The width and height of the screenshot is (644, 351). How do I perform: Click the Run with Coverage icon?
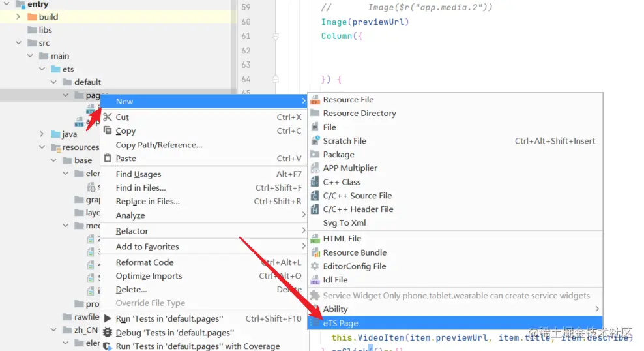tap(108, 346)
